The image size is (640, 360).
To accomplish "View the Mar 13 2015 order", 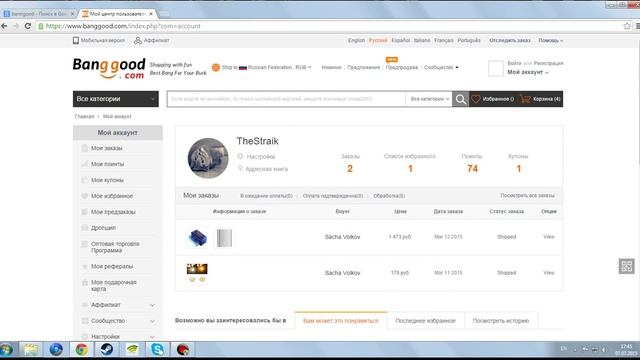I will pyautogui.click(x=549, y=237).
